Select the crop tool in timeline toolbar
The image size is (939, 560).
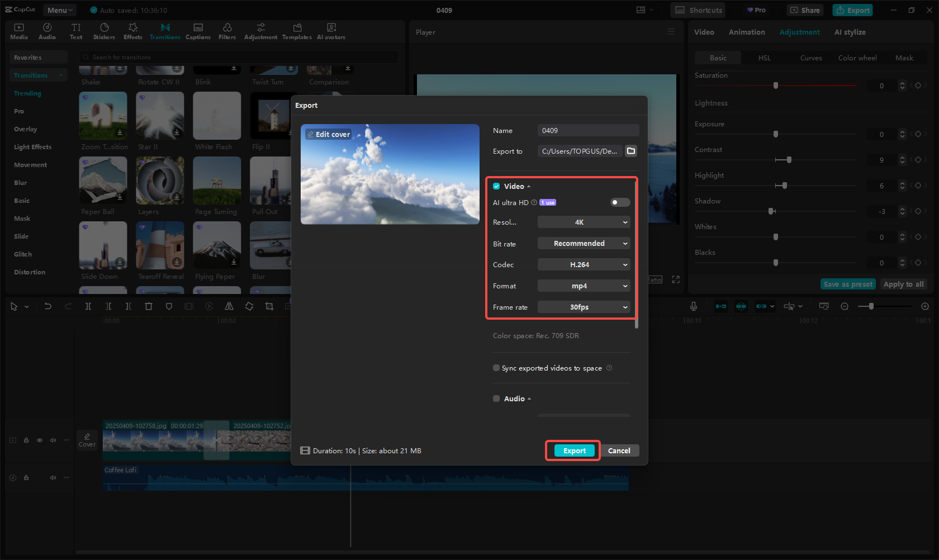click(x=269, y=306)
